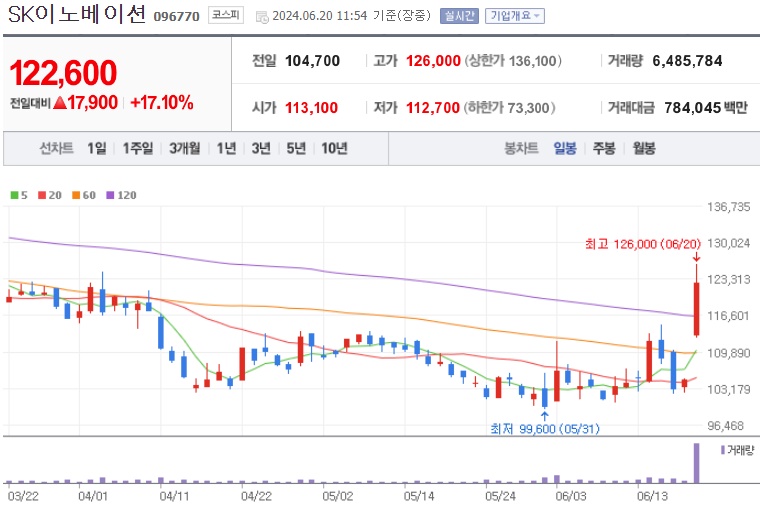Click the 130,024 price axis label
Image resolution: width=760 pixels, height=510 pixels.
pyautogui.click(x=728, y=243)
